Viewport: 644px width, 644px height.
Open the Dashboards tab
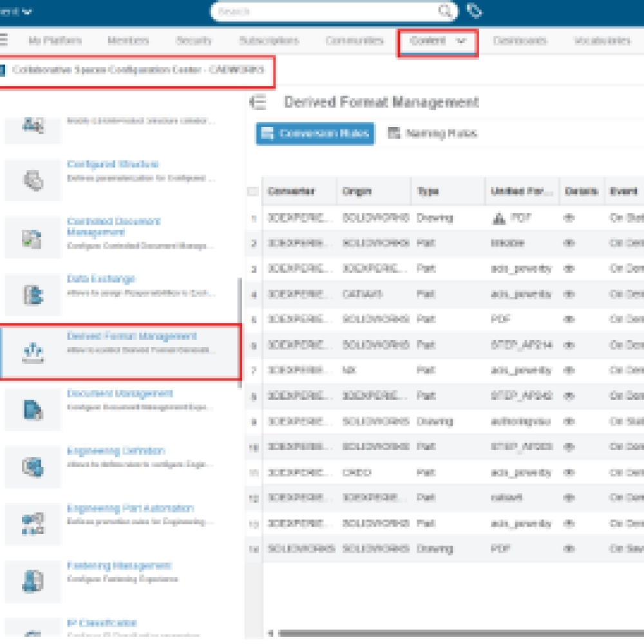520,41
